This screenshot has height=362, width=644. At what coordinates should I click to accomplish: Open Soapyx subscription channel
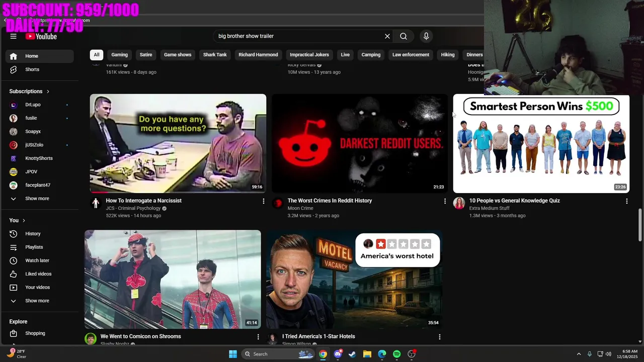[x=39, y=131]
